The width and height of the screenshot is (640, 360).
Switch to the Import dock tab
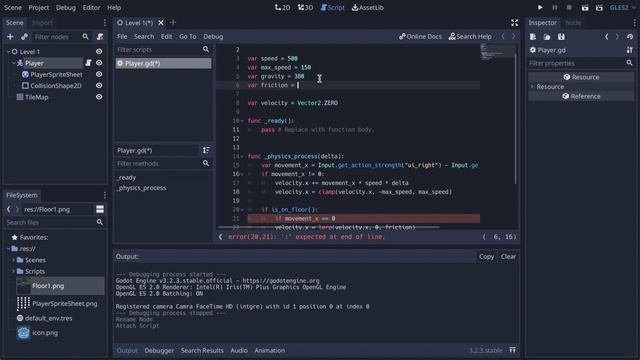click(42, 23)
